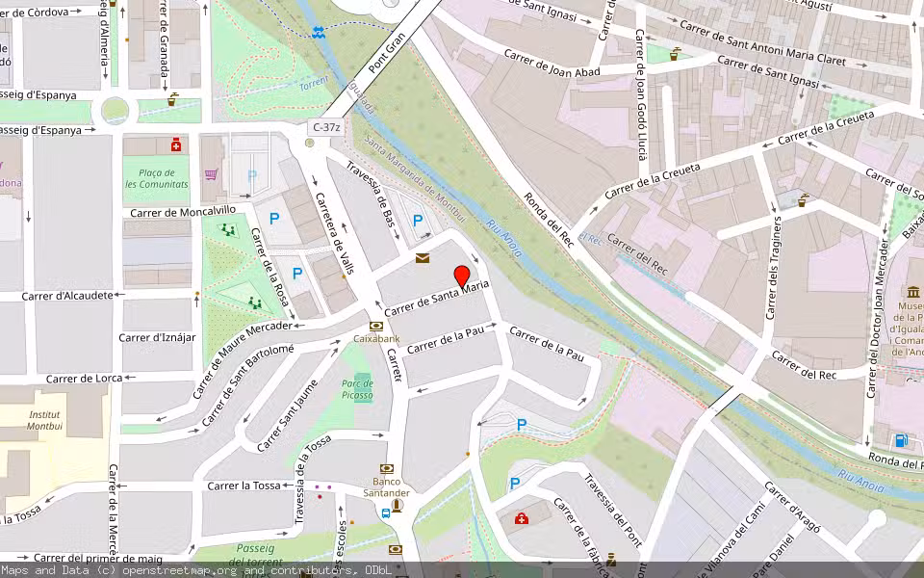The height and width of the screenshot is (578, 924).
Task: Select the Carrer Sant Jaume label
Action: pos(288,416)
